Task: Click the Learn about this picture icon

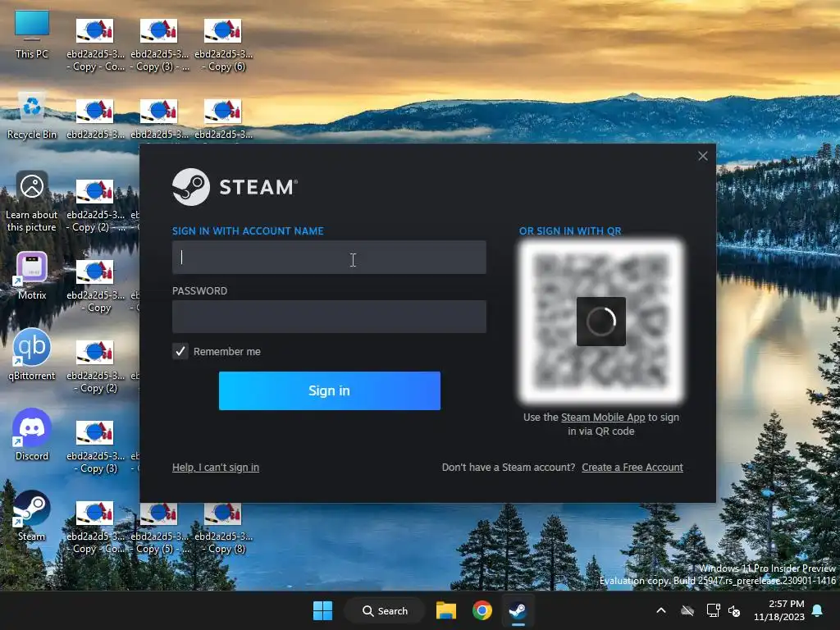Action: [32, 202]
